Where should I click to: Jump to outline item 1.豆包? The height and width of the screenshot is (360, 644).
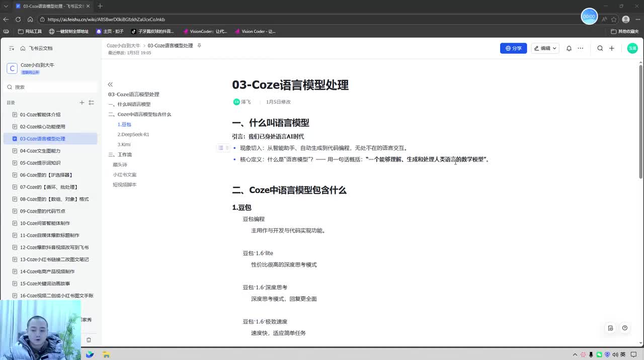tap(124, 124)
